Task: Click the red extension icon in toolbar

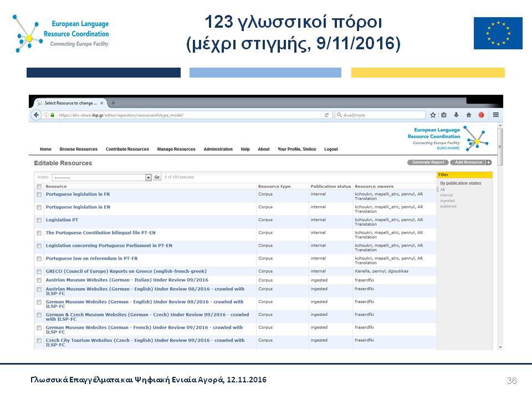Action: (481, 115)
